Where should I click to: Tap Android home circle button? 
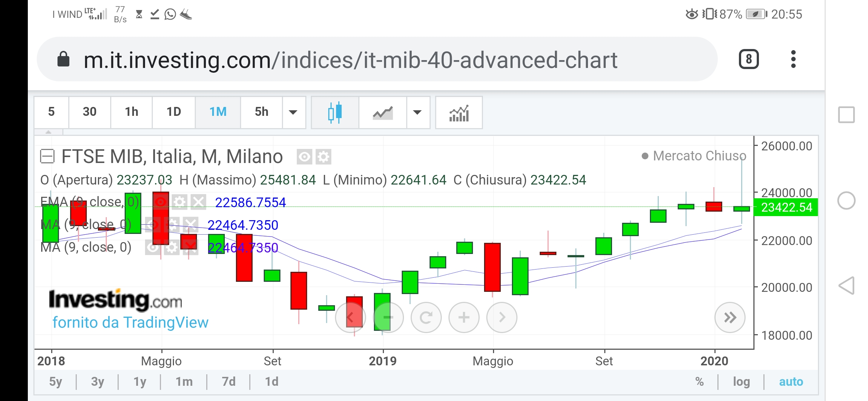pos(846,201)
